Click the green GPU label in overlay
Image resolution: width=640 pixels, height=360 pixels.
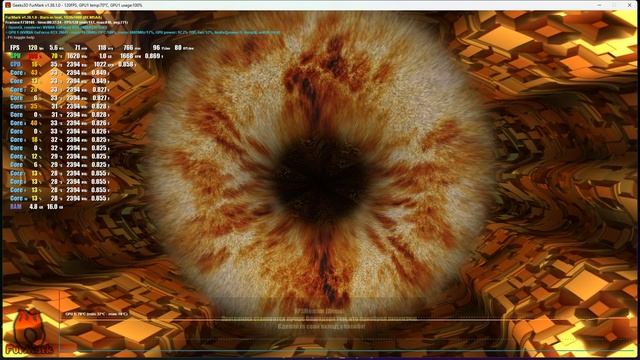point(15,56)
